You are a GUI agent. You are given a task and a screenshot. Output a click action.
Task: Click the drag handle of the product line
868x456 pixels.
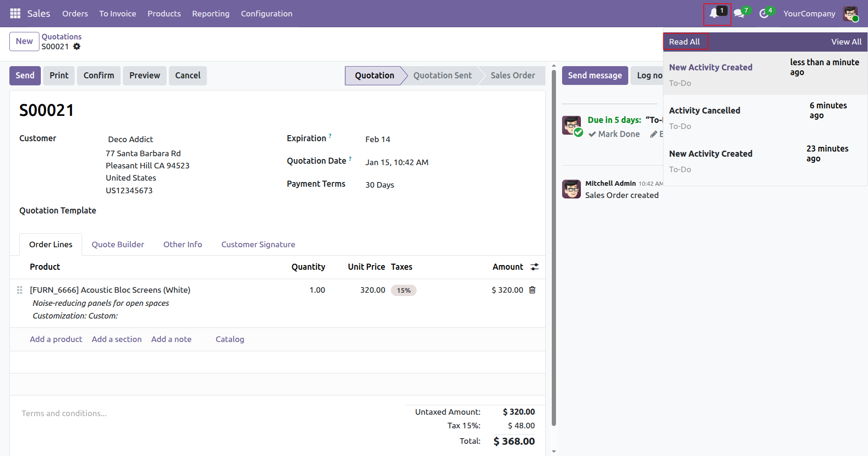coord(20,290)
